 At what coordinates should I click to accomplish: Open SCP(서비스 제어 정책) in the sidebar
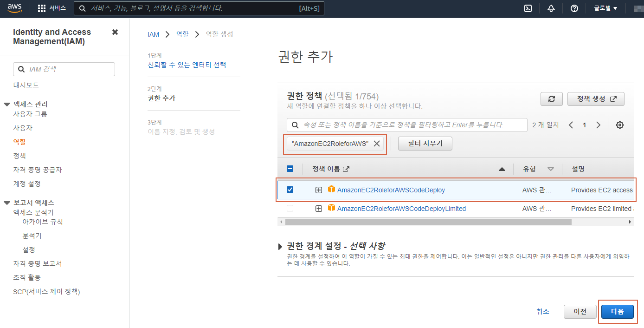point(46,291)
